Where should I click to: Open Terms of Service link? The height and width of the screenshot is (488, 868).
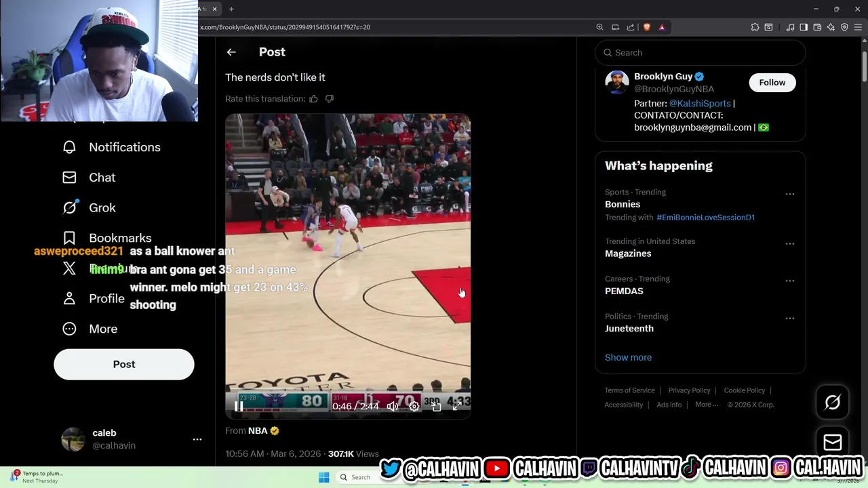(x=630, y=390)
